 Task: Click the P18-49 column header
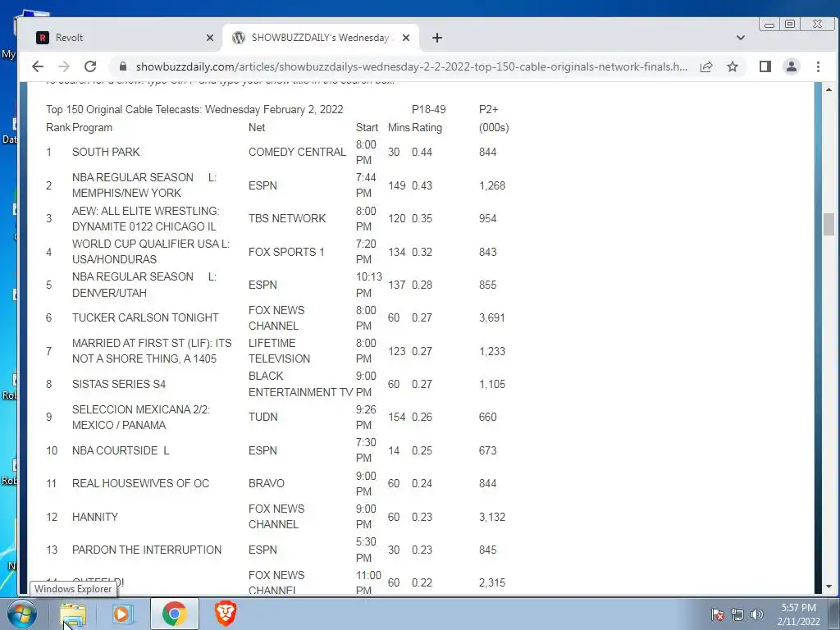[428, 109]
